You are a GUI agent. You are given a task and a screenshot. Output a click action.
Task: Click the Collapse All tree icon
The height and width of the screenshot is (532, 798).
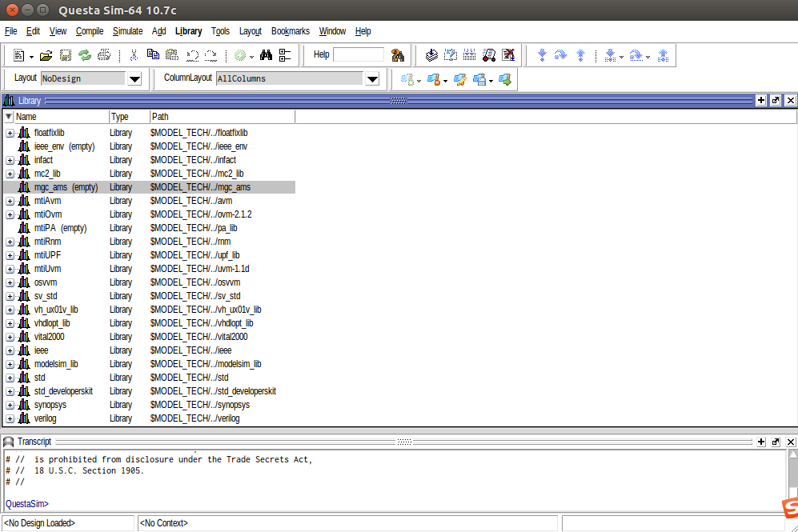click(285, 55)
